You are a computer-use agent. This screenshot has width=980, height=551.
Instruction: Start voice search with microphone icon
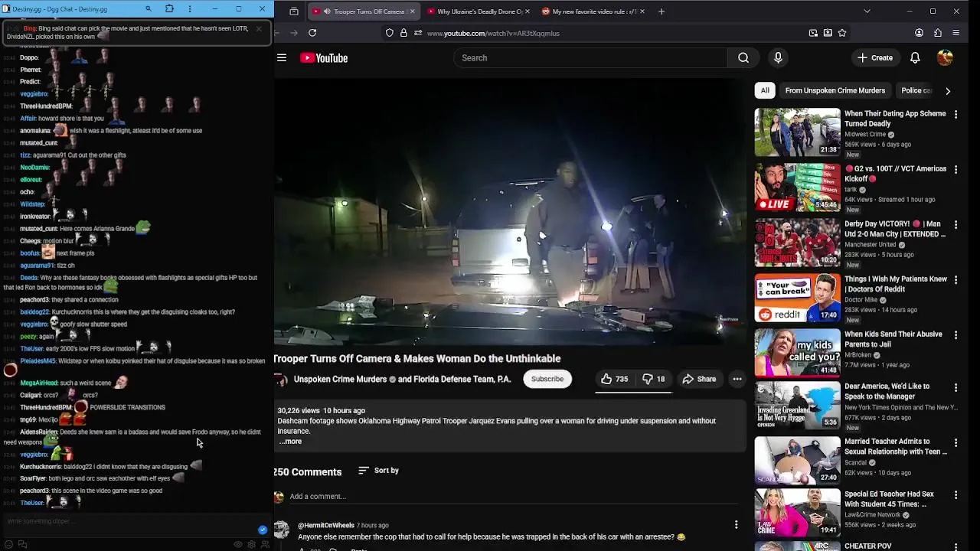778,58
